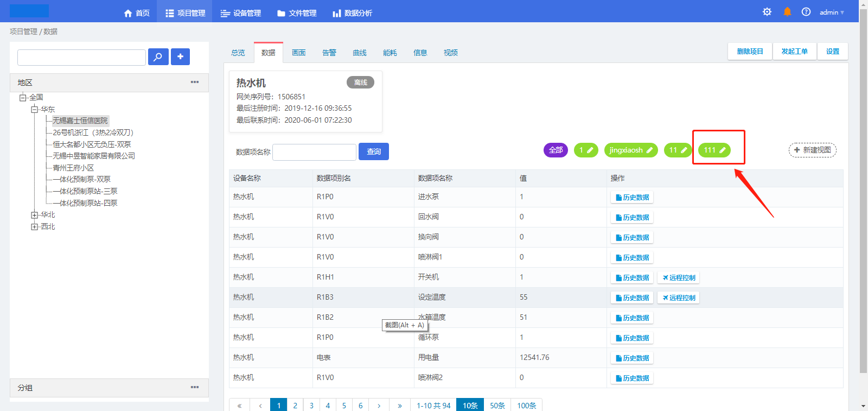Edit the jingxiaosh view tag pencil
This screenshot has width=868, height=411.
click(x=649, y=150)
